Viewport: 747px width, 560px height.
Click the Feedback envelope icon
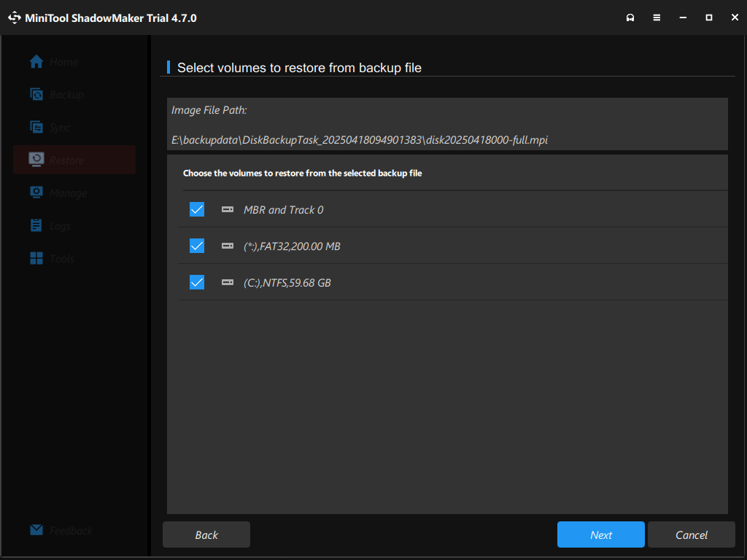[x=36, y=530]
